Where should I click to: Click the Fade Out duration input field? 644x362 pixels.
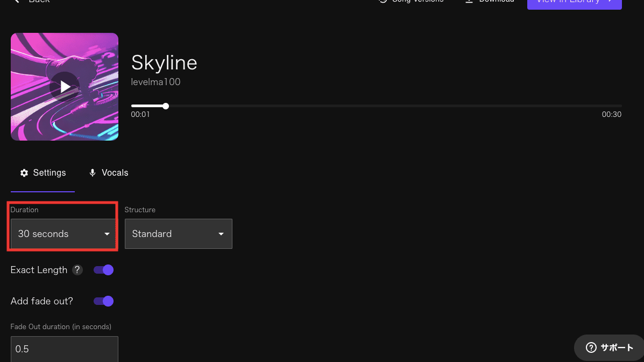coord(64,349)
